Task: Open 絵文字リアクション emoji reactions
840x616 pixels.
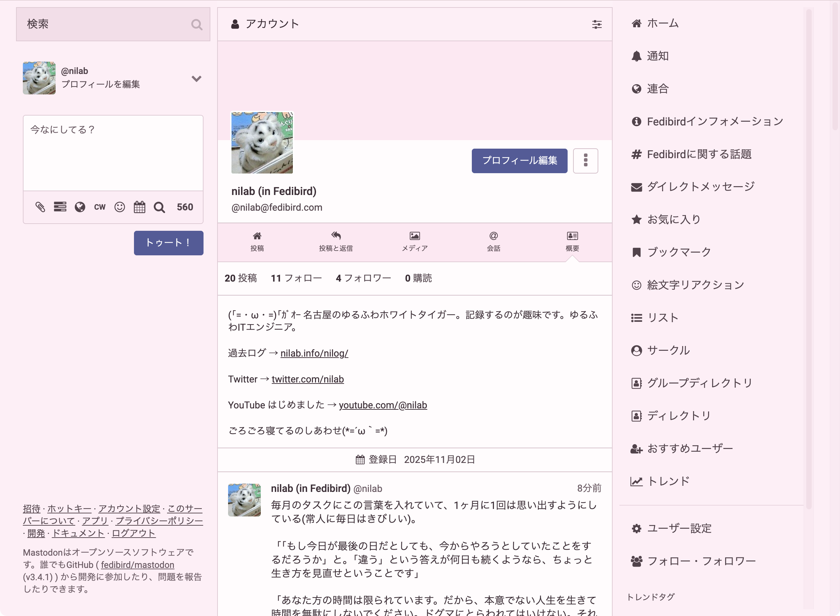Action: point(695,285)
